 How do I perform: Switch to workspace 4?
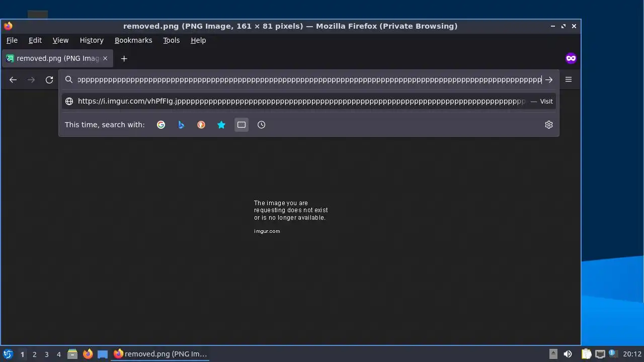[58, 354]
